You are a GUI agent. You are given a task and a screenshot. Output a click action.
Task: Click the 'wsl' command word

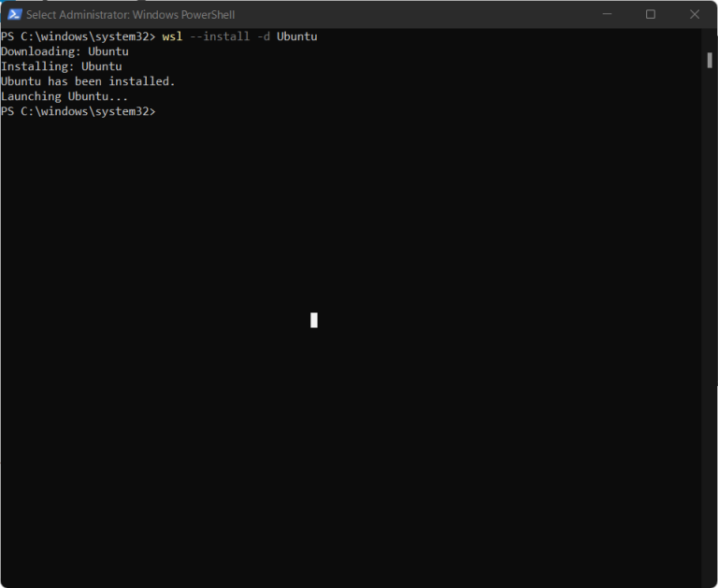[172, 36]
